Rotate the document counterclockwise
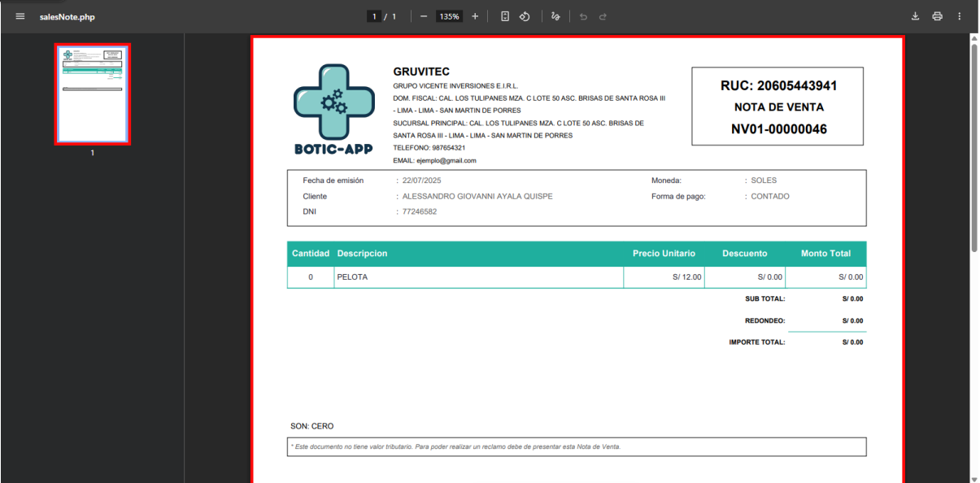The height and width of the screenshot is (483, 980). tap(525, 16)
